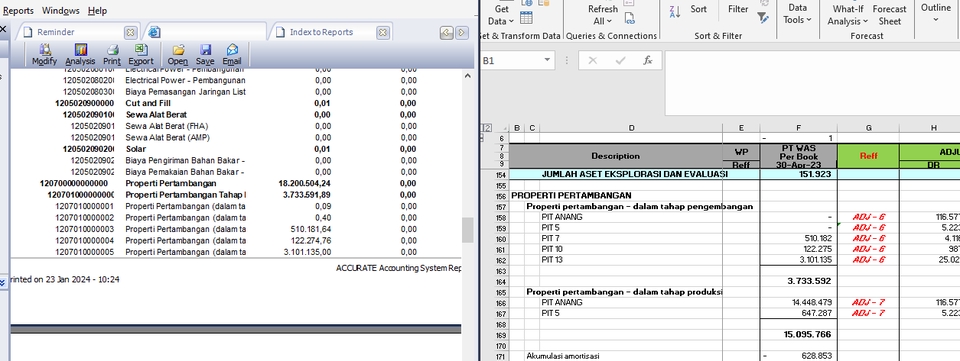Select column F header in Excel
This screenshot has height=361, width=960.
tap(798, 128)
